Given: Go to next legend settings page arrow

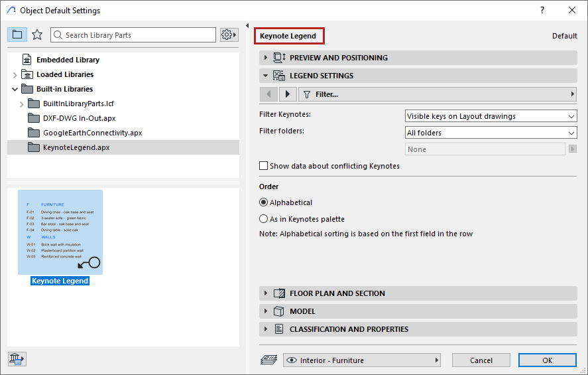Looking at the screenshot, I should [x=288, y=94].
